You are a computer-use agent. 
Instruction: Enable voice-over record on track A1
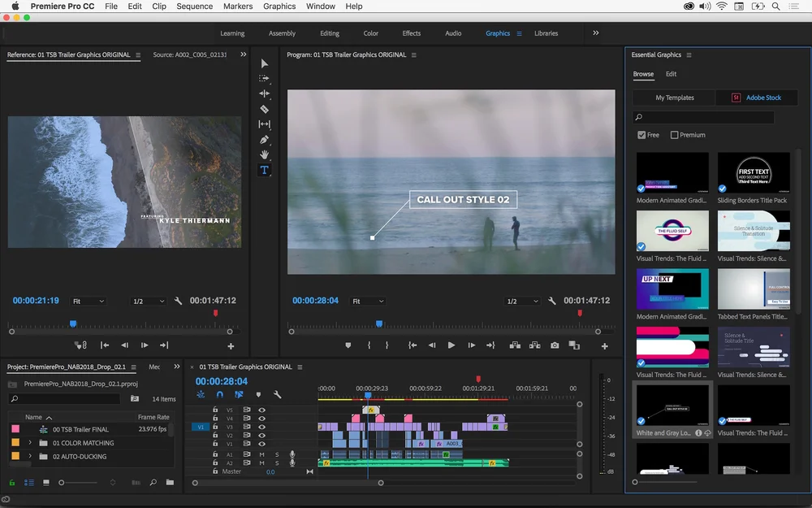coord(292,454)
